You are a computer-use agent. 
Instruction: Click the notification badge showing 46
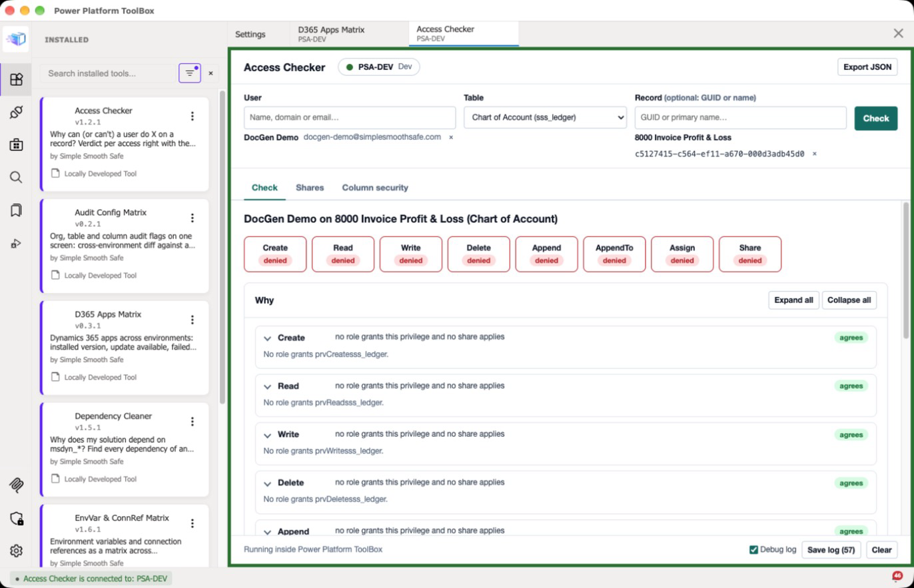[x=897, y=576]
